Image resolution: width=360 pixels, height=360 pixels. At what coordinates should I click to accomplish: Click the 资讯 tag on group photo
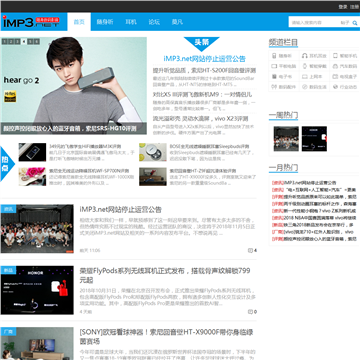(x=8, y=209)
